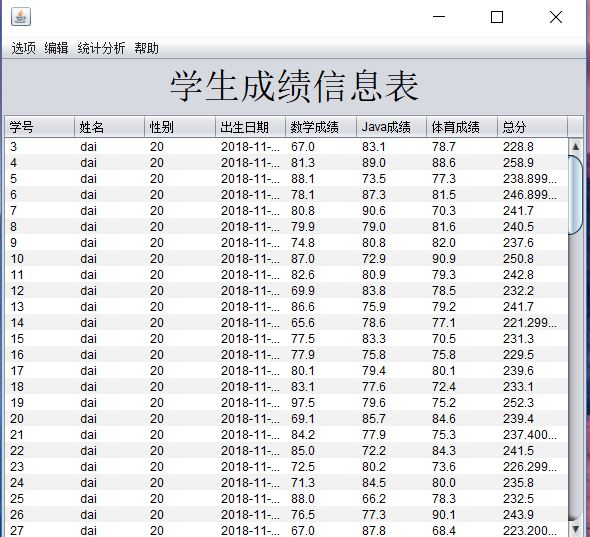This screenshot has width=590, height=537.
Task: Minimize the window
Action: [x=439, y=17]
